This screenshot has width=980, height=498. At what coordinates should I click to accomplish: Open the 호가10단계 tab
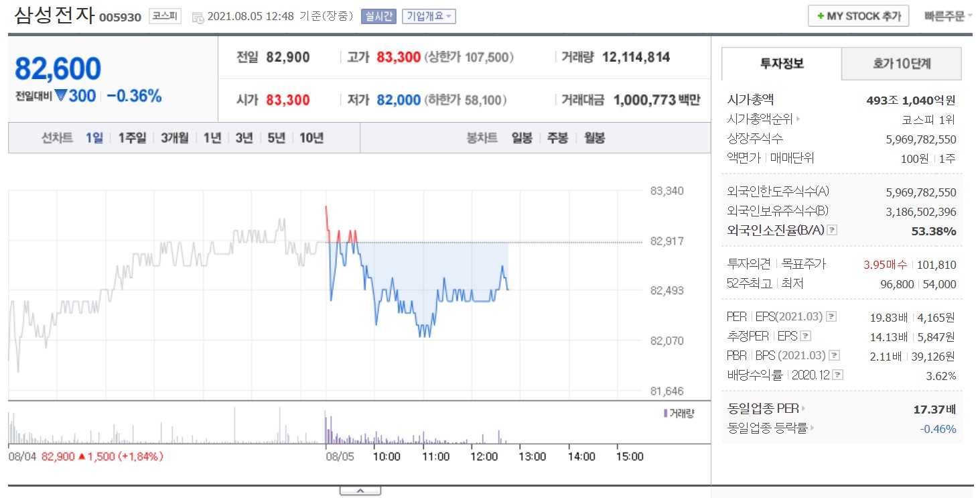coord(902,64)
